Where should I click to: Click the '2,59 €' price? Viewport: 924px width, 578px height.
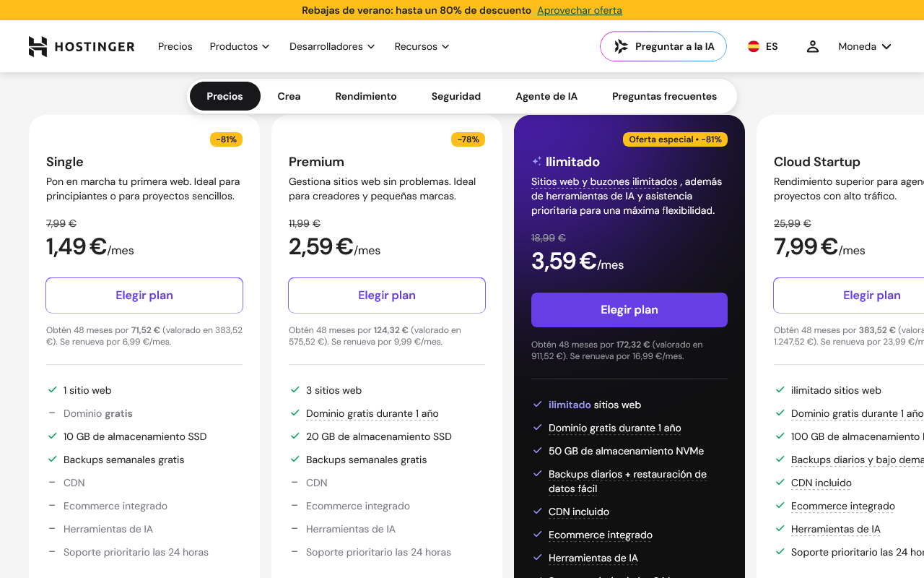321,247
